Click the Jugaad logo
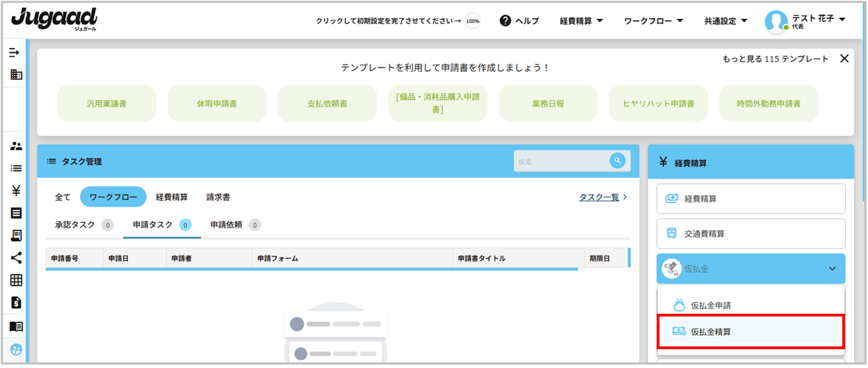Viewport: 868px width, 368px height. 54,19
